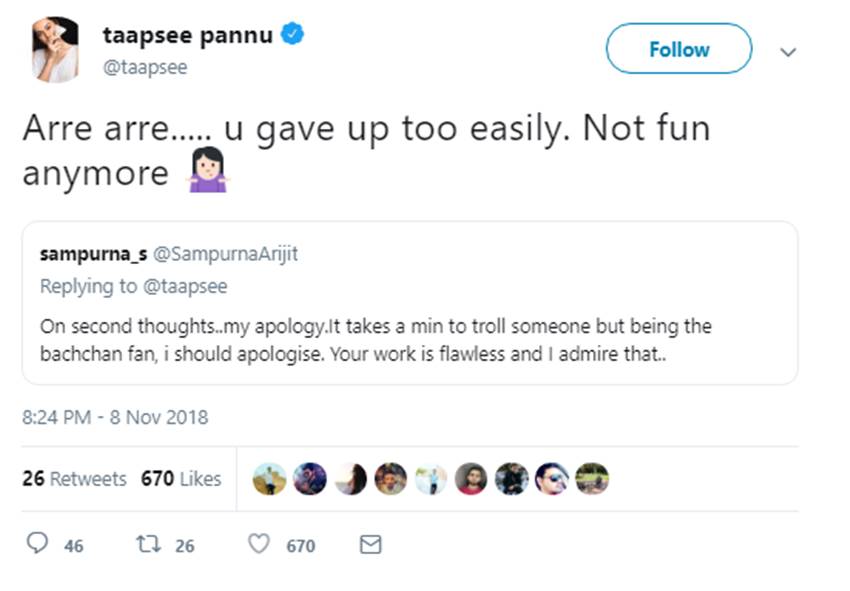Click @taapsee in the Replying to line

[x=187, y=286]
